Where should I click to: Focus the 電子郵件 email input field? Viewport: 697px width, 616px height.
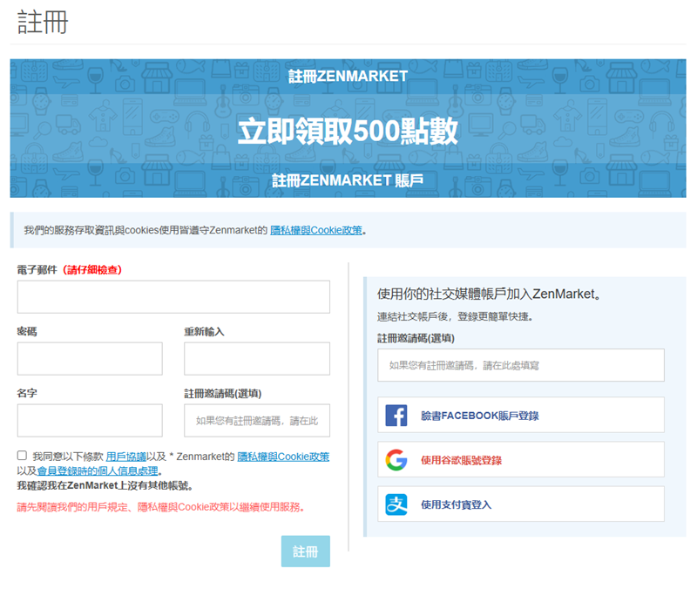173,296
